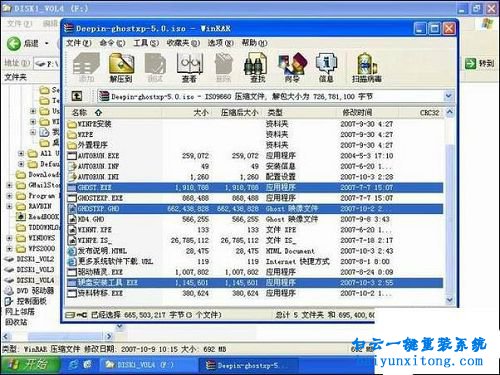Go up one level in WinRAR

tap(77, 96)
